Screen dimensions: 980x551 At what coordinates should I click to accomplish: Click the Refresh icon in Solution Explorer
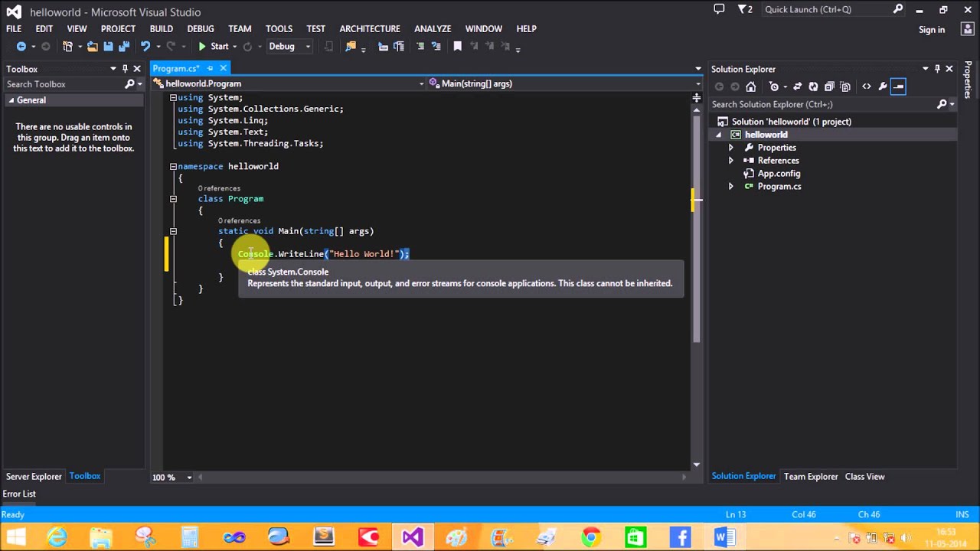(x=813, y=86)
